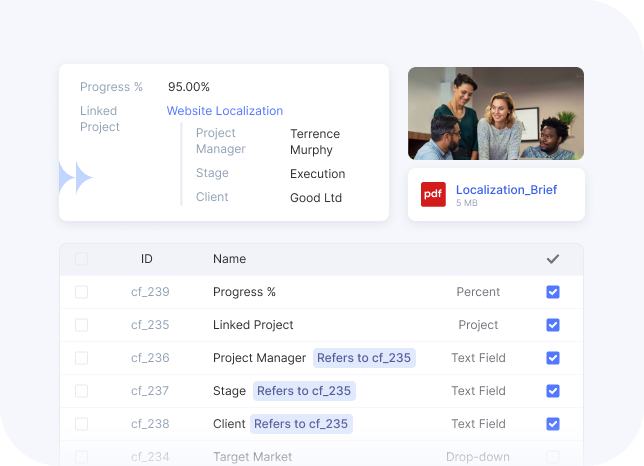Toggle the select-all checkbox in header
This screenshot has width=644, height=466.
[81, 259]
